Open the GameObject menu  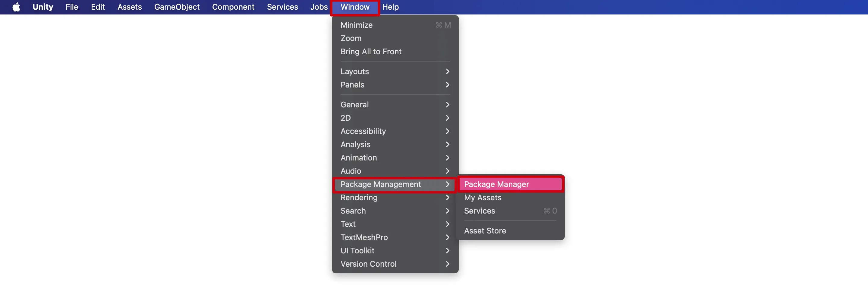pyautogui.click(x=177, y=7)
